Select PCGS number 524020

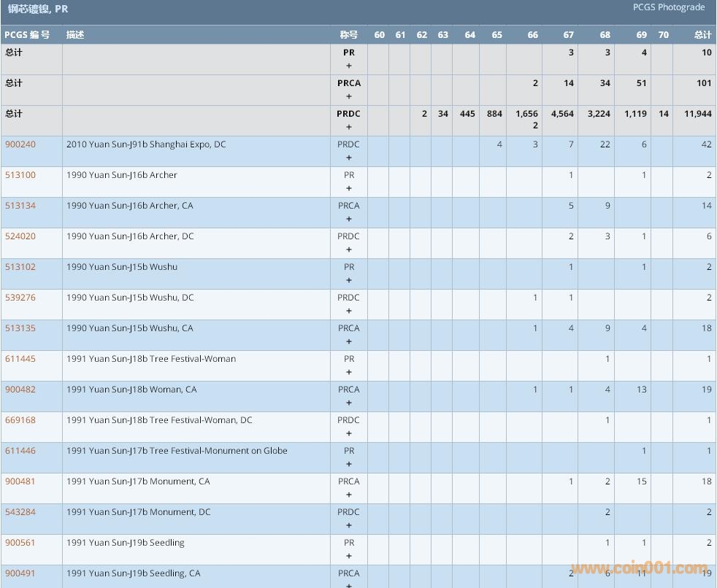coord(20,236)
